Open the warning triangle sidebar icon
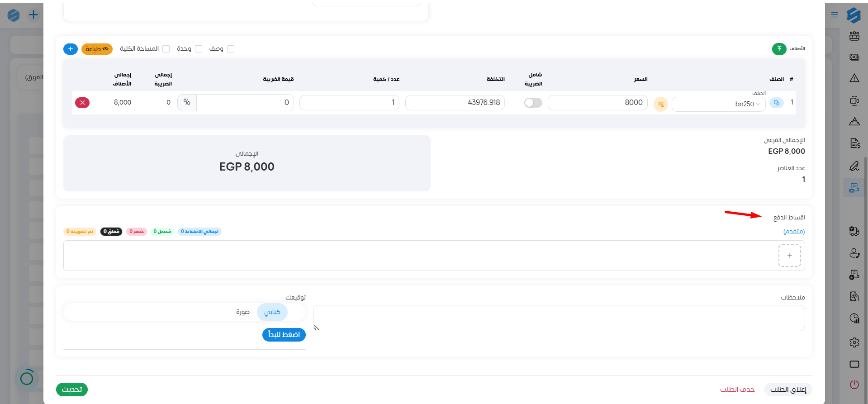This screenshot has height=404, width=868. point(854,78)
